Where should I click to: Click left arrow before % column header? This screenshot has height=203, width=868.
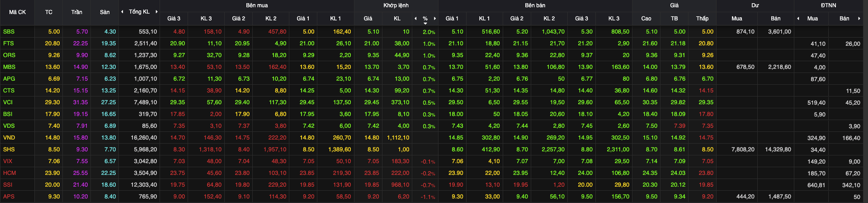point(415,19)
